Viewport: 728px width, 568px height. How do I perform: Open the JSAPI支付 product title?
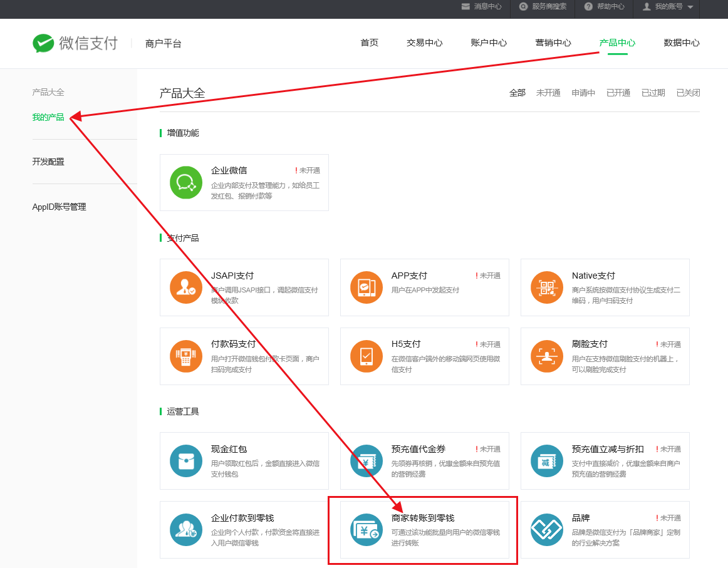click(232, 276)
